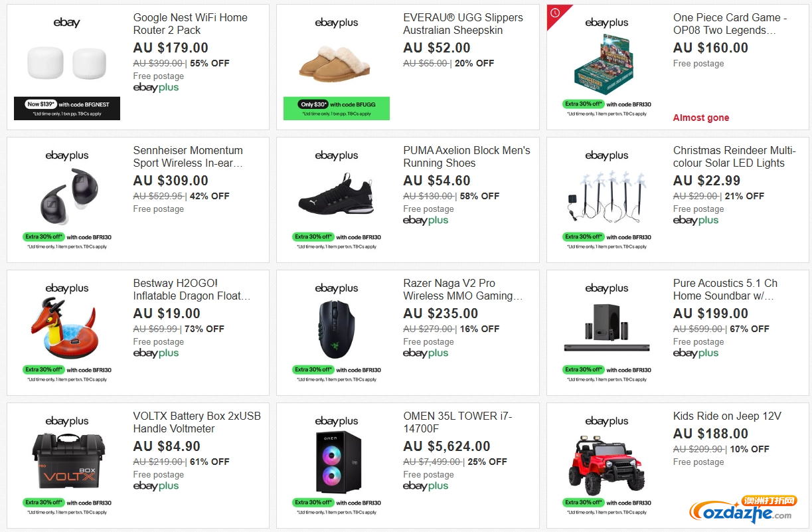Open the Google Nest WiFi router image
The width and height of the screenshot is (812, 532).
(x=66, y=63)
